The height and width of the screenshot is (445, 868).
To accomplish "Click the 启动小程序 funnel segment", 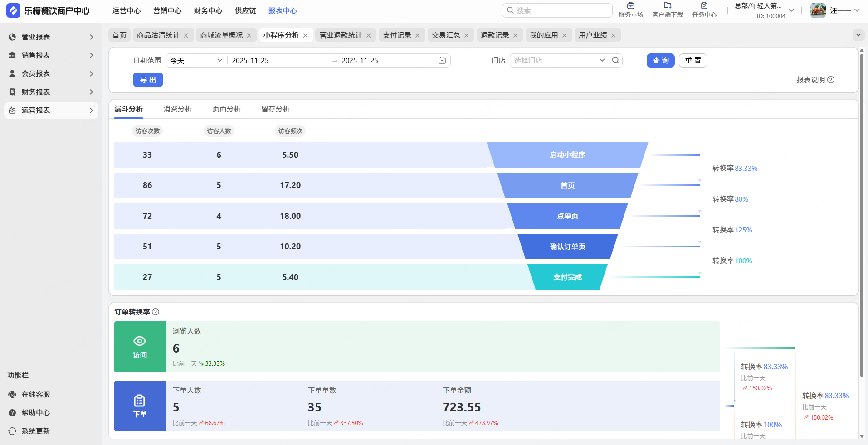I will [567, 155].
